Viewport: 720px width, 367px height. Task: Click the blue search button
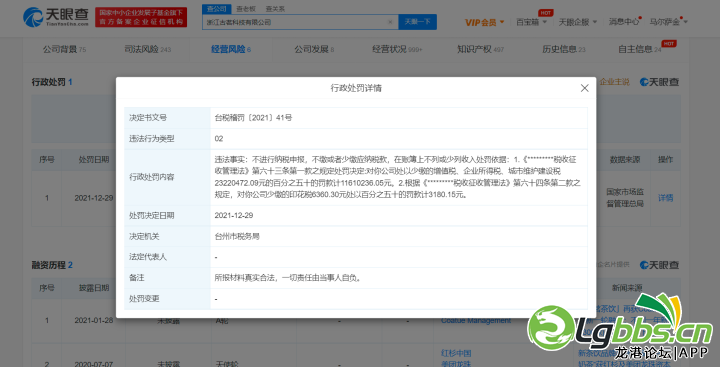417,22
